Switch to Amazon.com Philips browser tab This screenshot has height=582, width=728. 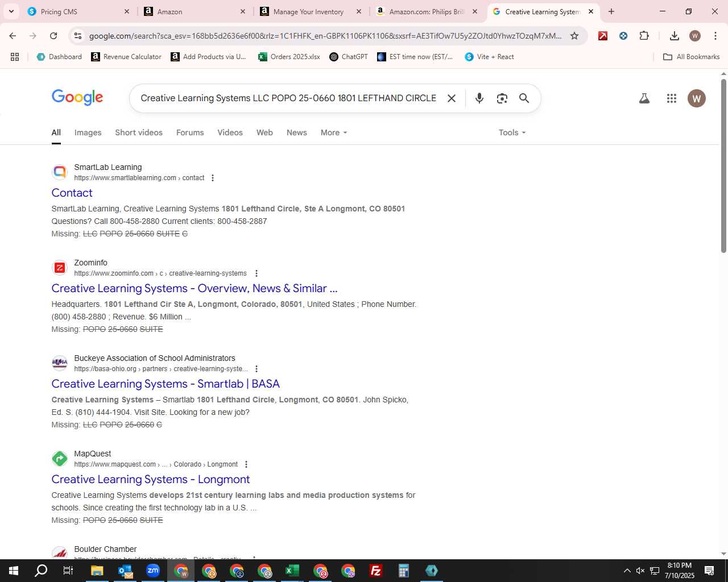point(427,11)
